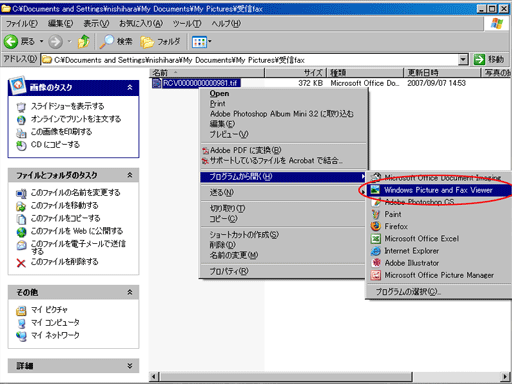Toggle the フォルダ folders pane
Image resolution: width=512 pixels, height=384 pixels.
click(160, 42)
